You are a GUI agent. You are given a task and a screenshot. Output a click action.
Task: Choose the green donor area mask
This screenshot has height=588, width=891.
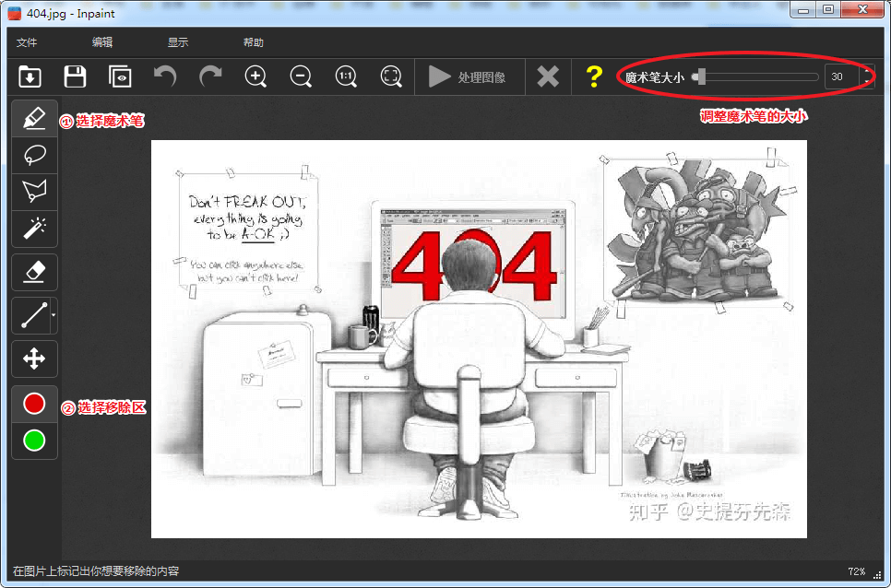35,441
